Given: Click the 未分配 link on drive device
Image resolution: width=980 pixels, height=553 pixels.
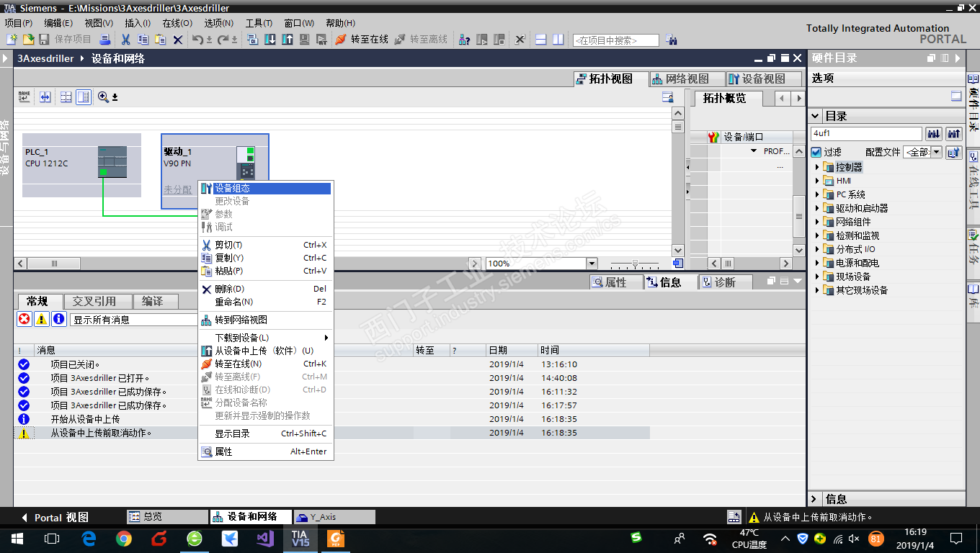Looking at the screenshot, I should (x=178, y=189).
